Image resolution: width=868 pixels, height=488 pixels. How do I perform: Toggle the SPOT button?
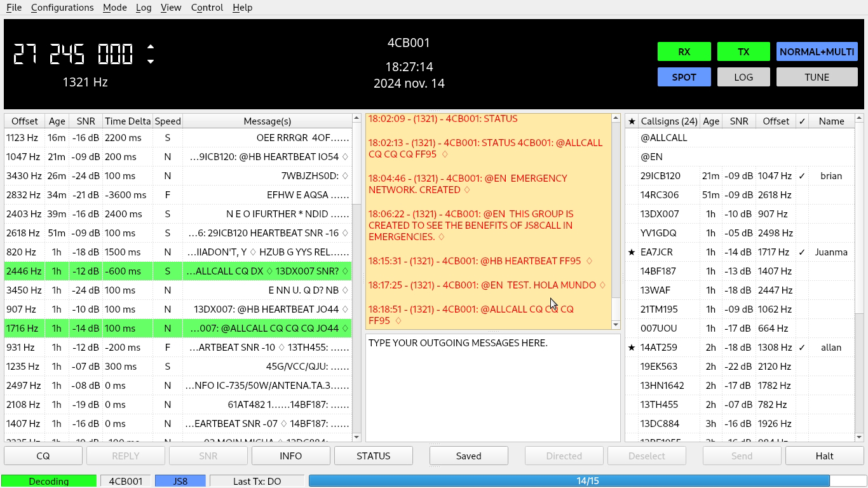coord(684,77)
